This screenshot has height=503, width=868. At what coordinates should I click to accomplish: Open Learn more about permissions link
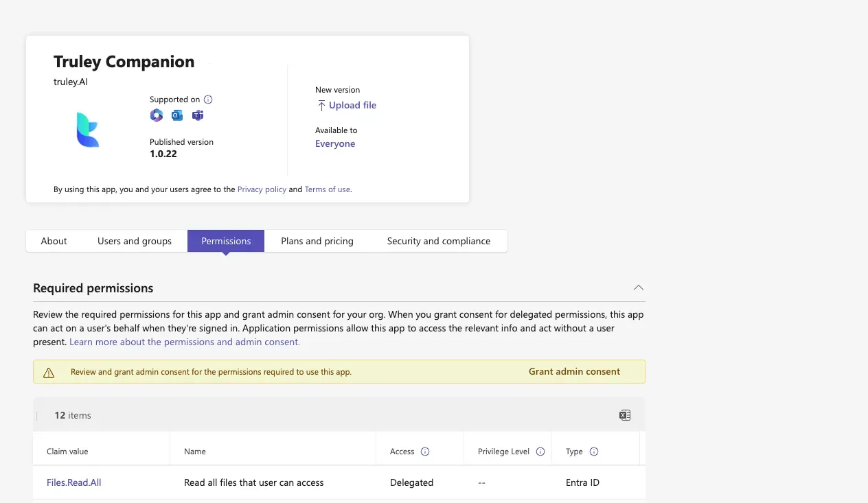click(x=185, y=342)
